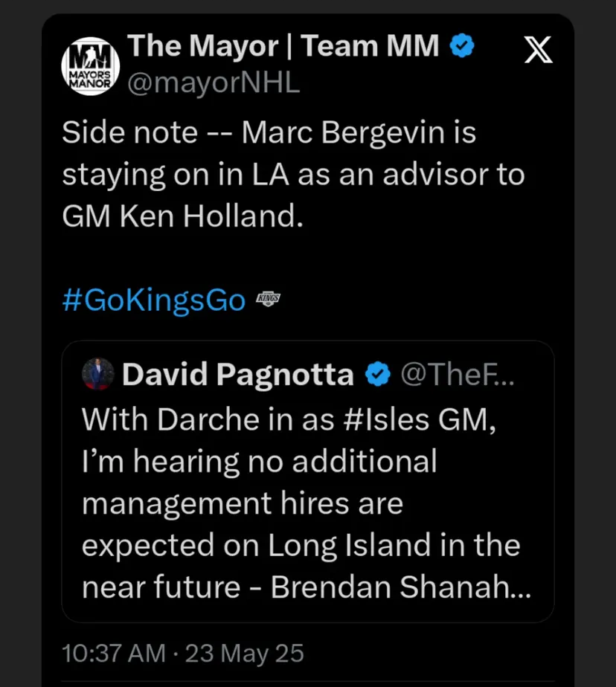This screenshot has height=687, width=616.
Task: Click the 10:37 AM timestamp
Action: coord(114,653)
